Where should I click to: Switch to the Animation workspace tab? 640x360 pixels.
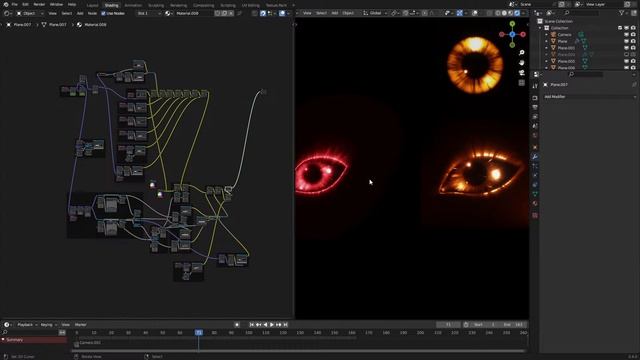(133, 5)
